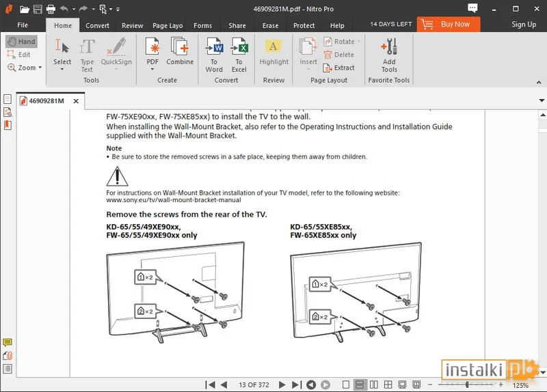Image resolution: width=547 pixels, height=392 pixels.
Task: Click the Extract pages icon
Action: (339, 68)
